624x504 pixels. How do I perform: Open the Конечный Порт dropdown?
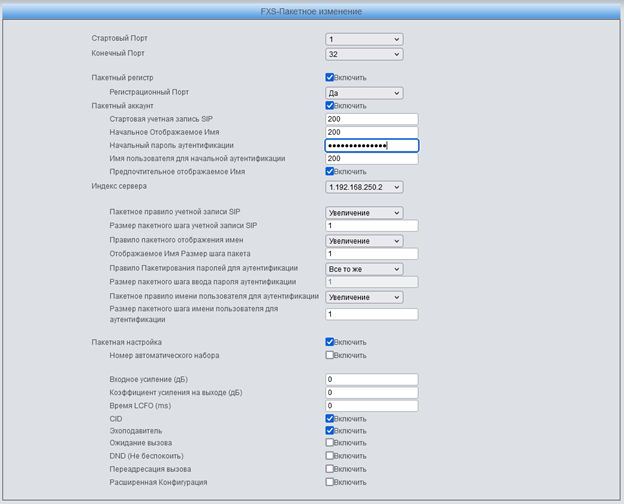coord(364,54)
